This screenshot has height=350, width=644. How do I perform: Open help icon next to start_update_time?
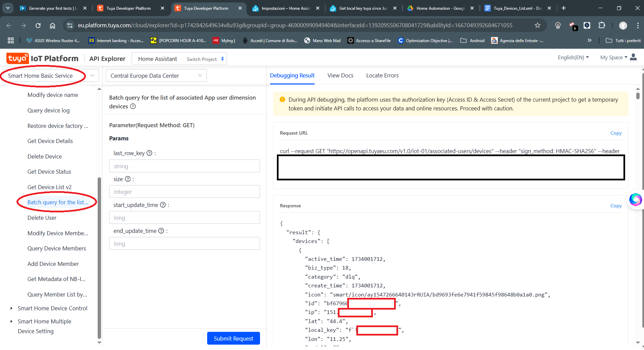click(x=163, y=205)
